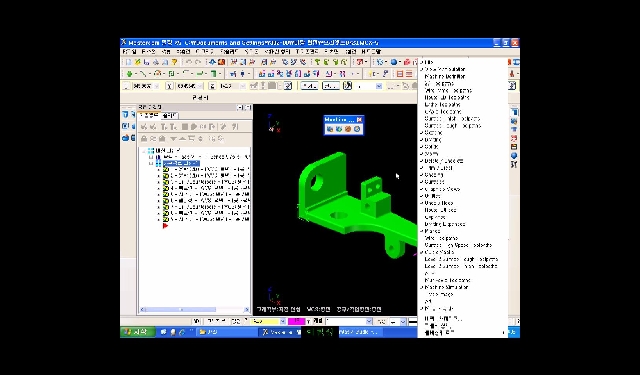Click the yellow question mark help icon

pos(174,62)
